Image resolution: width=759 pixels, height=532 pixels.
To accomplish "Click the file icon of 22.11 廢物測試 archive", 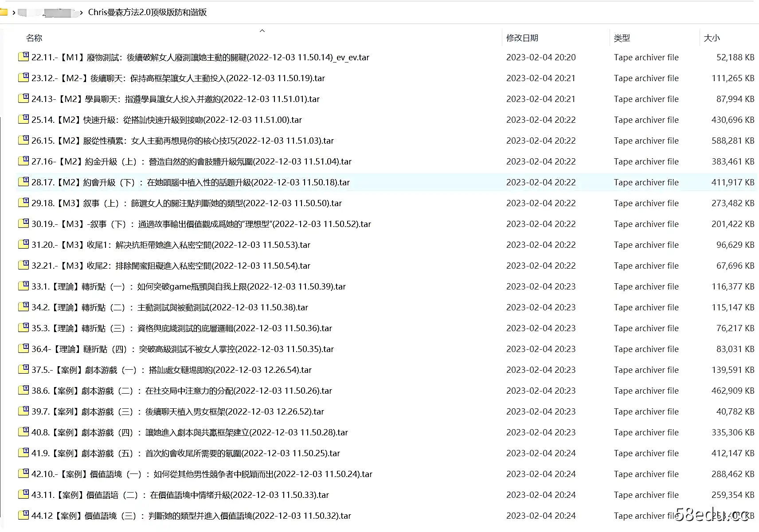I will [x=23, y=57].
